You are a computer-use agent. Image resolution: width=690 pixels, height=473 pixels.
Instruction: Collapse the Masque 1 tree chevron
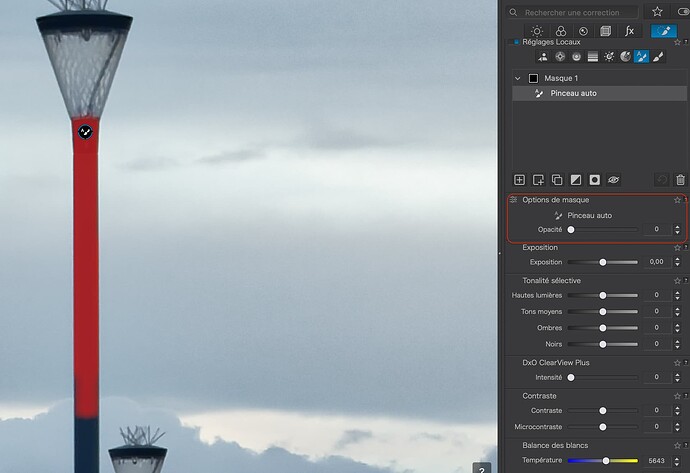517,78
